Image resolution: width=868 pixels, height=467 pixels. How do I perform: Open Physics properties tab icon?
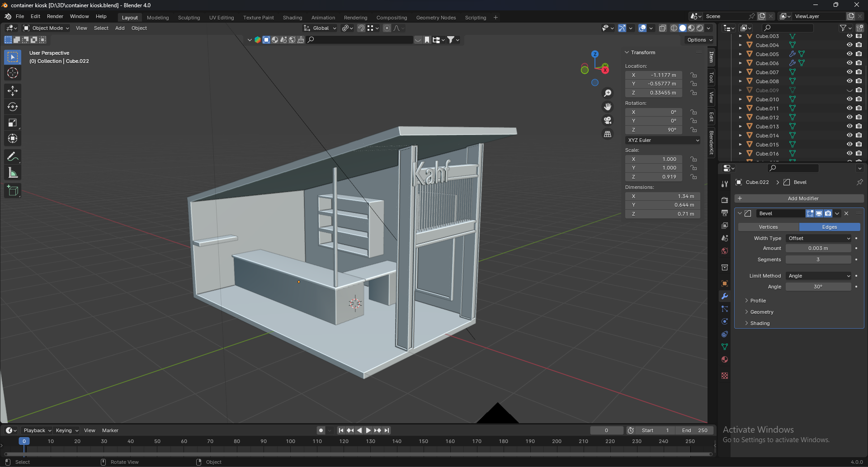pyautogui.click(x=725, y=321)
